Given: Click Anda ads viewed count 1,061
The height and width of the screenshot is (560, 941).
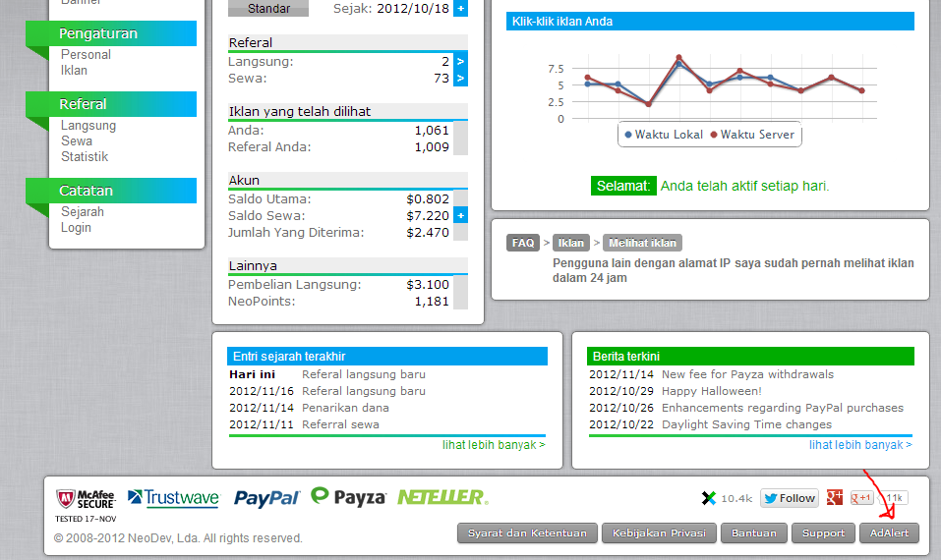Looking at the screenshot, I should pos(432,130).
